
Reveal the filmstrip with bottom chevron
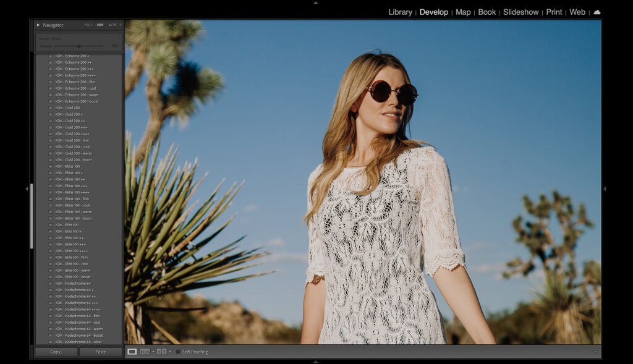316,360
